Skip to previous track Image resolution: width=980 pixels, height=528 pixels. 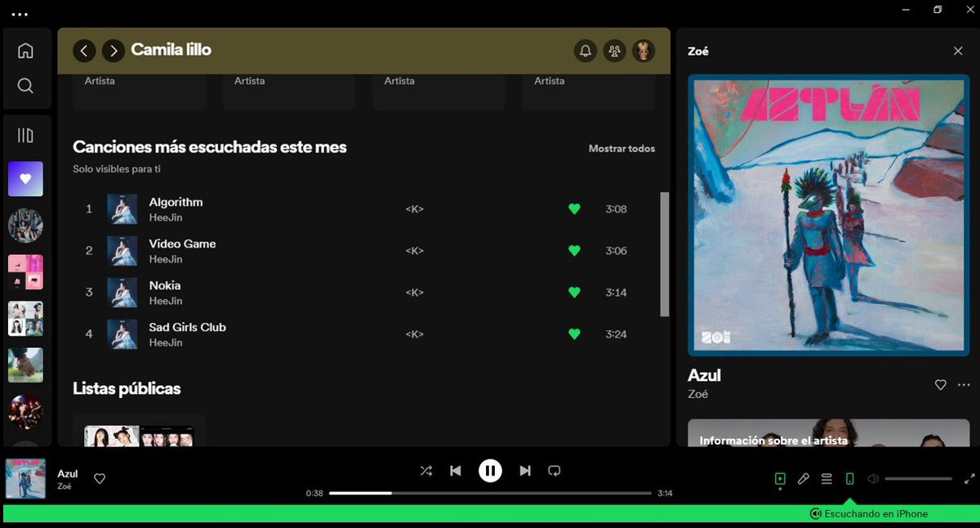point(456,471)
